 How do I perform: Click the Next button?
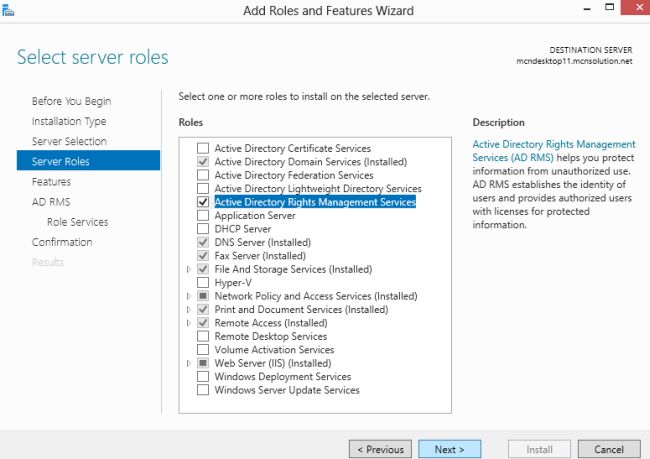coord(449,449)
